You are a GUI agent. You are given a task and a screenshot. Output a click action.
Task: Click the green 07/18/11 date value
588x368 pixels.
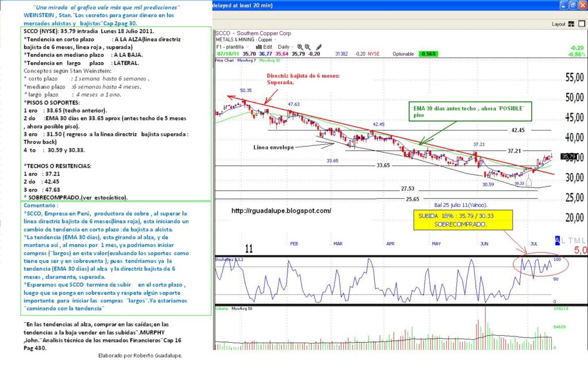[228, 53]
